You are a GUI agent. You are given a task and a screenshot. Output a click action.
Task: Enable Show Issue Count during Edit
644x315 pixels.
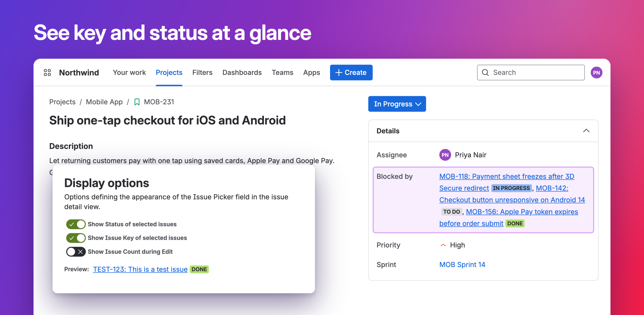[76, 252]
